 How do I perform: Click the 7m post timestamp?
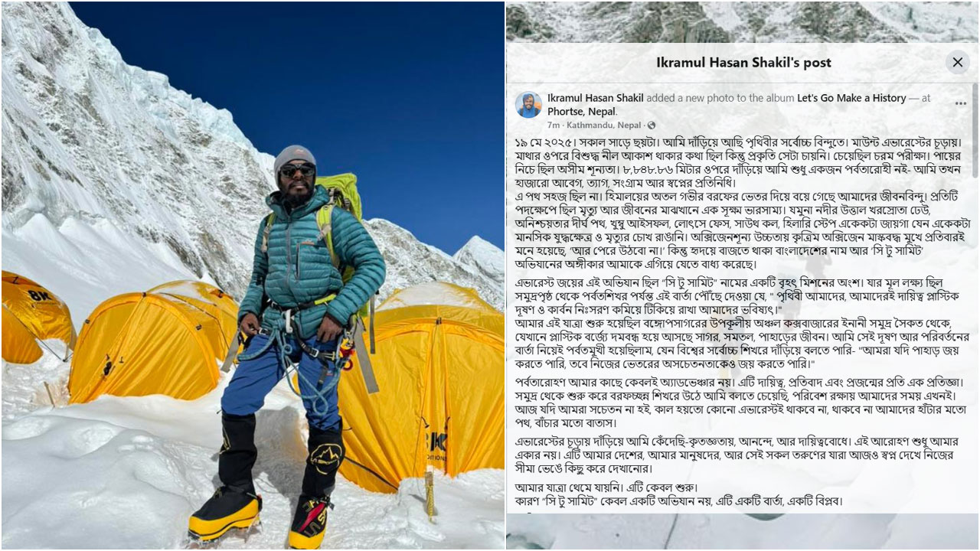554,125
